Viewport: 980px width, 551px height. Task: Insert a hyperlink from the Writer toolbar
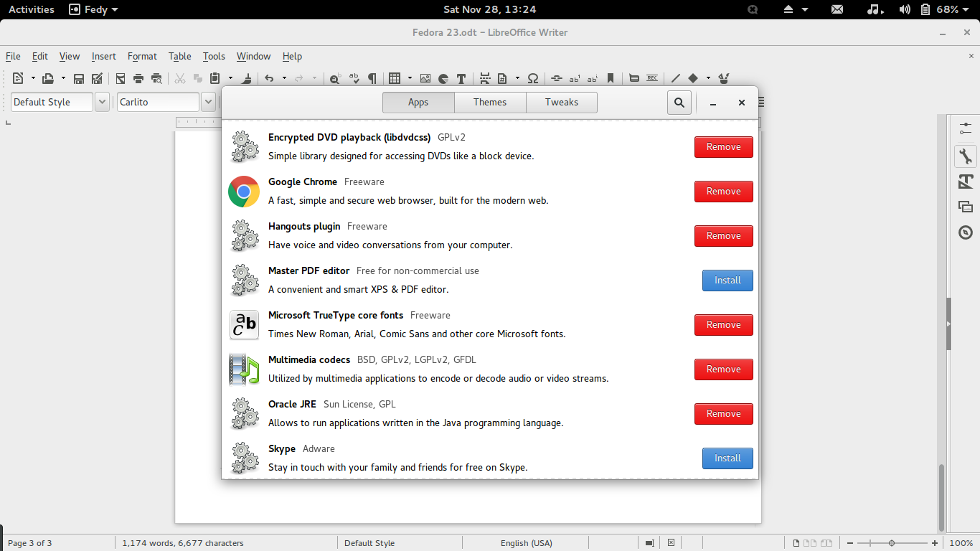click(556, 78)
